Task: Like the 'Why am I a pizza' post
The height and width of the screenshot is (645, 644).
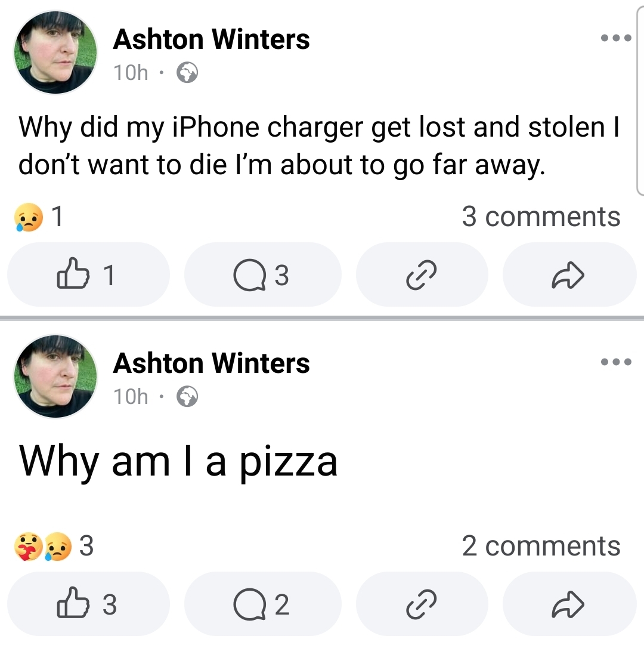Action: (88, 603)
